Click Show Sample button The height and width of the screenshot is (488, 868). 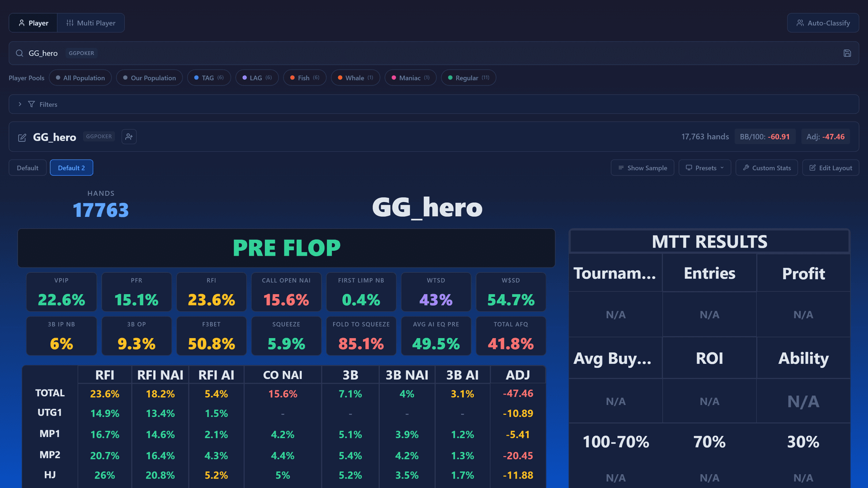(x=642, y=168)
